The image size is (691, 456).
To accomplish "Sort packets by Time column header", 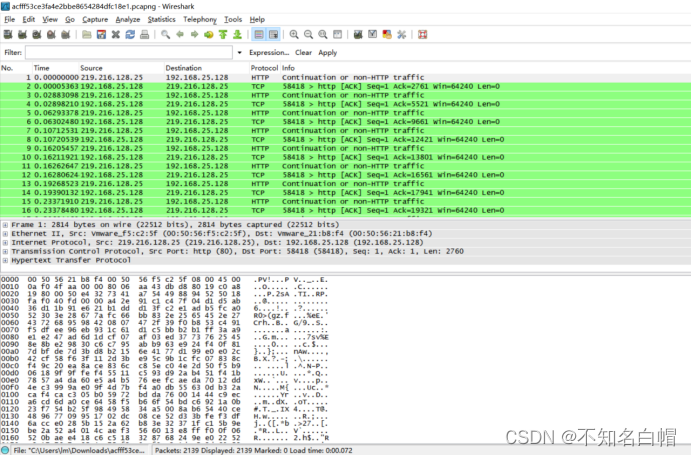I will (56, 68).
